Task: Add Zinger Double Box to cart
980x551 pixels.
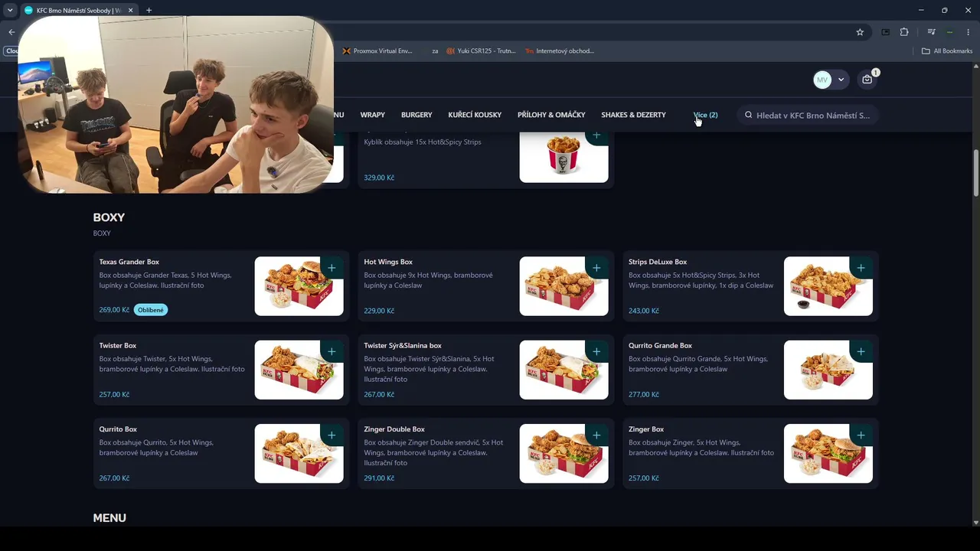Action: [x=596, y=435]
